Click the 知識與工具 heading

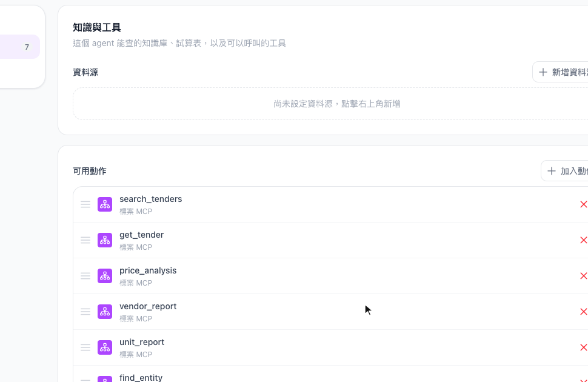tap(97, 27)
